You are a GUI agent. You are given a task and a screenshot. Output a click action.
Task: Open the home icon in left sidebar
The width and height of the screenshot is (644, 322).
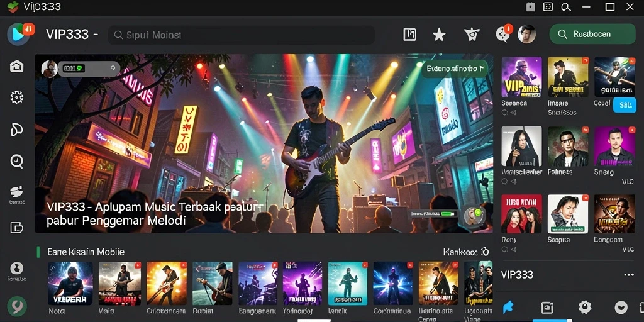(x=17, y=66)
